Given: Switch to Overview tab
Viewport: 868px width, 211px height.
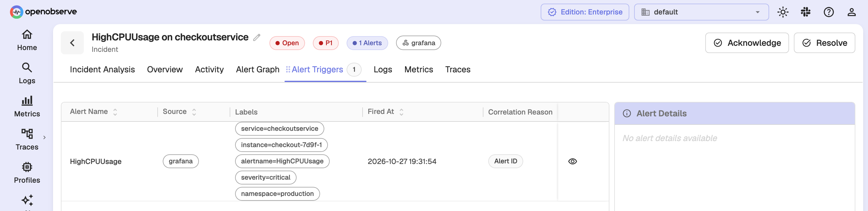Looking at the screenshot, I should (x=165, y=69).
